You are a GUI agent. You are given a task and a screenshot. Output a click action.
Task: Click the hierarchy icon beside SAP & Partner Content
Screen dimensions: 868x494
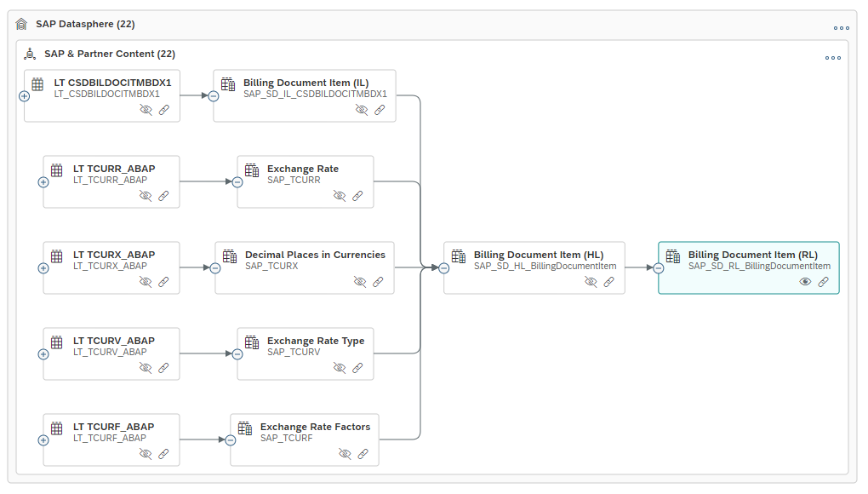click(x=31, y=53)
